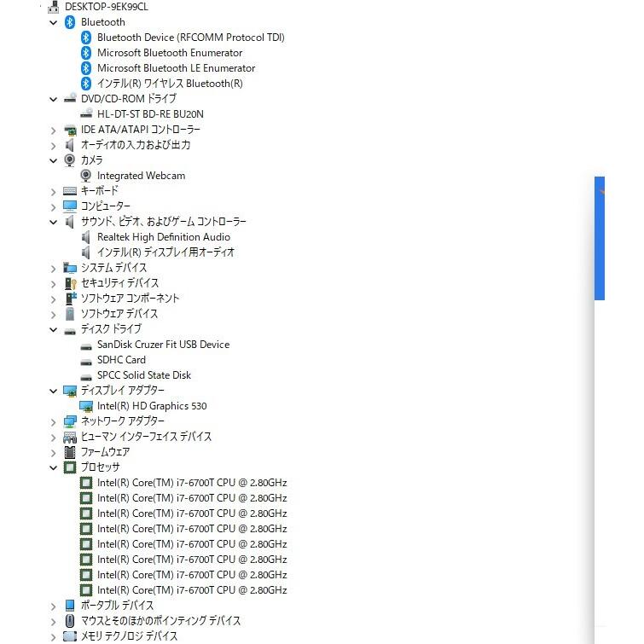This screenshot has width=644, height=644.
Task: Select SPCC Solid State Disk
Action: click(143, 375)
